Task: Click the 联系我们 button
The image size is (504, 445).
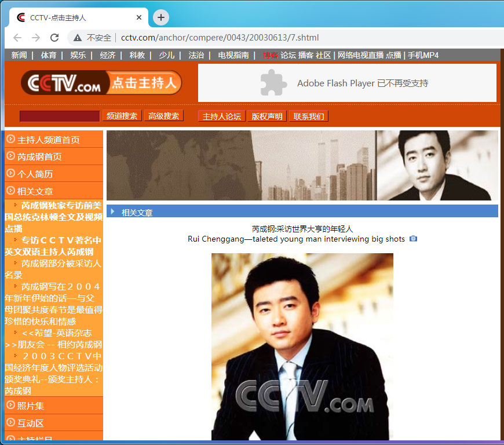Action: 309,116
